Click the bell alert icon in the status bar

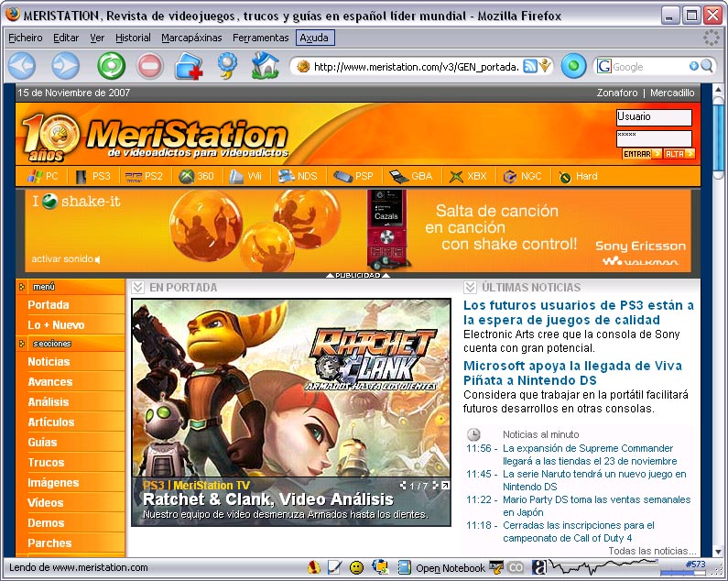click(314, 567)
